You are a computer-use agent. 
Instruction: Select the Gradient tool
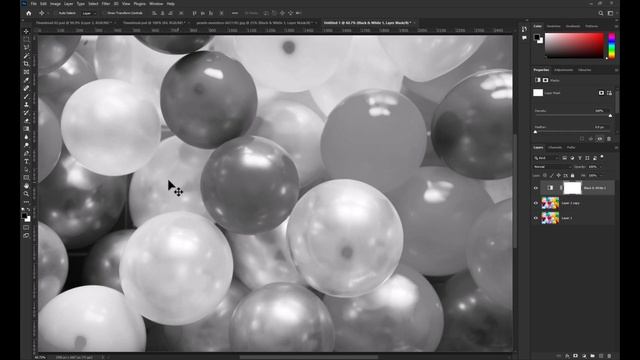click(x=27, y=129)
